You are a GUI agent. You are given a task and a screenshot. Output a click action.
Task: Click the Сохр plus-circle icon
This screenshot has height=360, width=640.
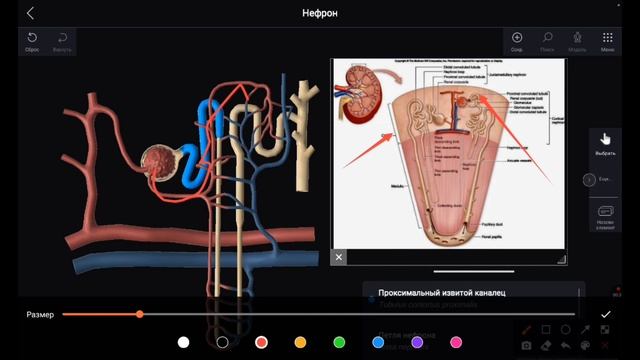(x=517, y=38)
